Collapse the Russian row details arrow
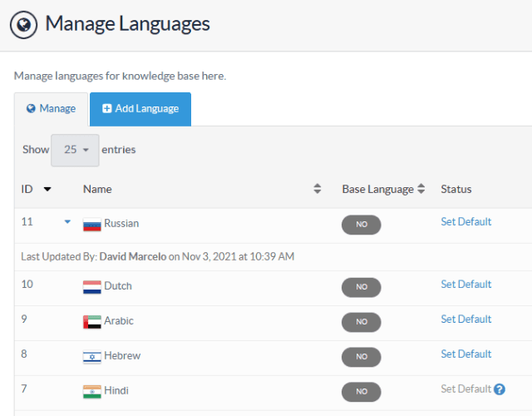The image size is (532, 416). [x=67, y=222]
